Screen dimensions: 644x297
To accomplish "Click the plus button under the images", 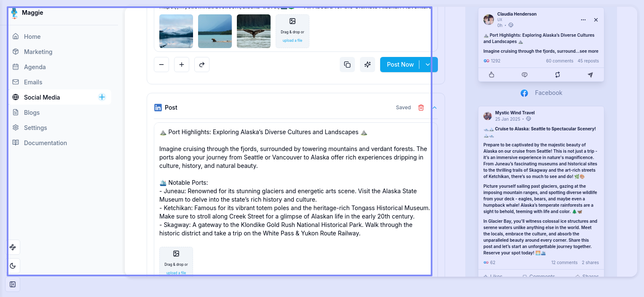I will pyautogui.click(x=182, y=65).
